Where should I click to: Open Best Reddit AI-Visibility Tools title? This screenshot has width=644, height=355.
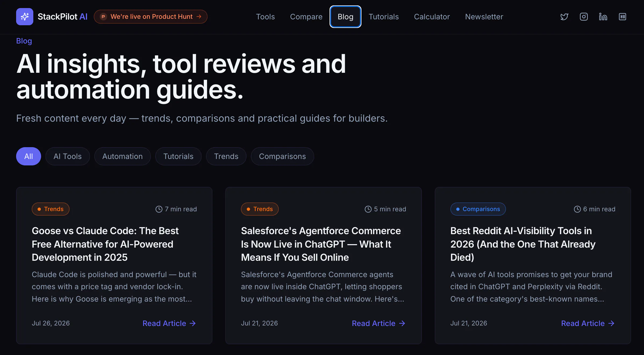[x=523, y=244]
